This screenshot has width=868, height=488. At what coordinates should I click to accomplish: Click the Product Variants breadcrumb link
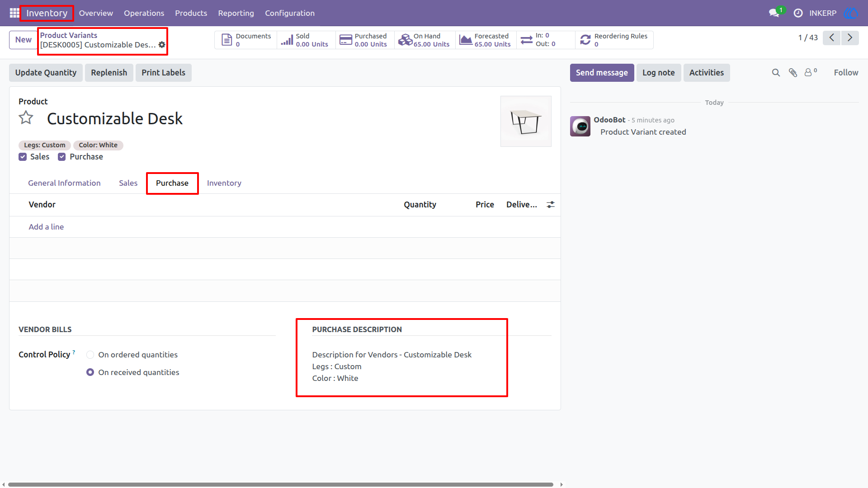(69, 35)
